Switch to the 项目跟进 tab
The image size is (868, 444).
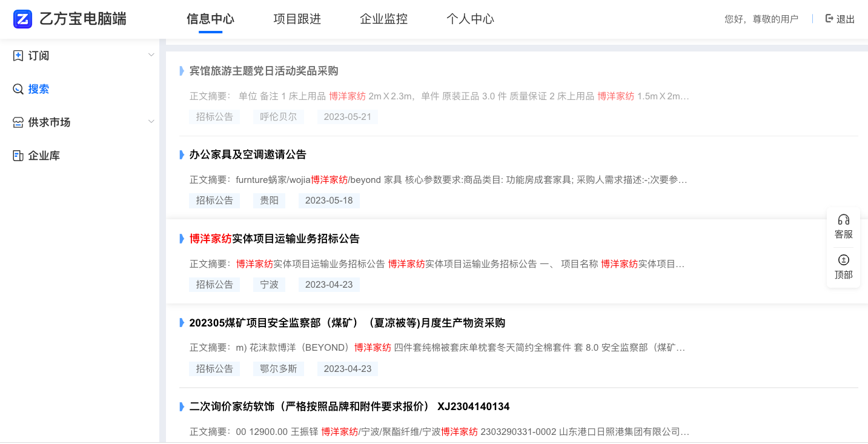[297, 19]
